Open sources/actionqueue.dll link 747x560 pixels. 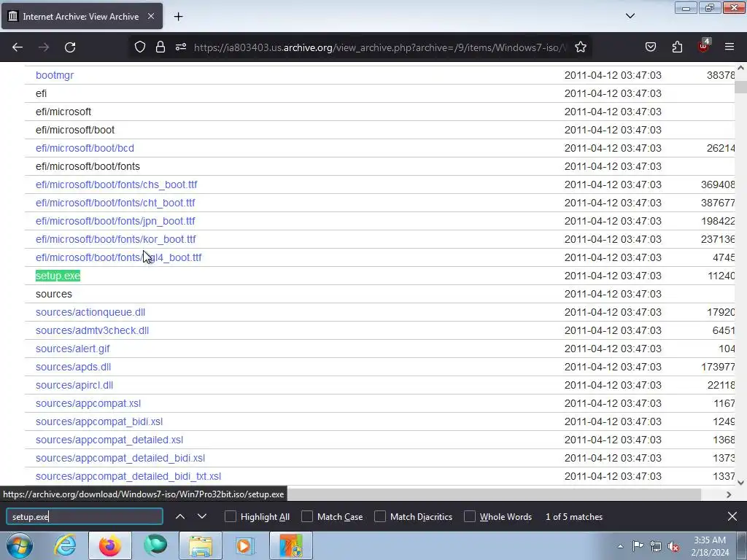point(90,312)
